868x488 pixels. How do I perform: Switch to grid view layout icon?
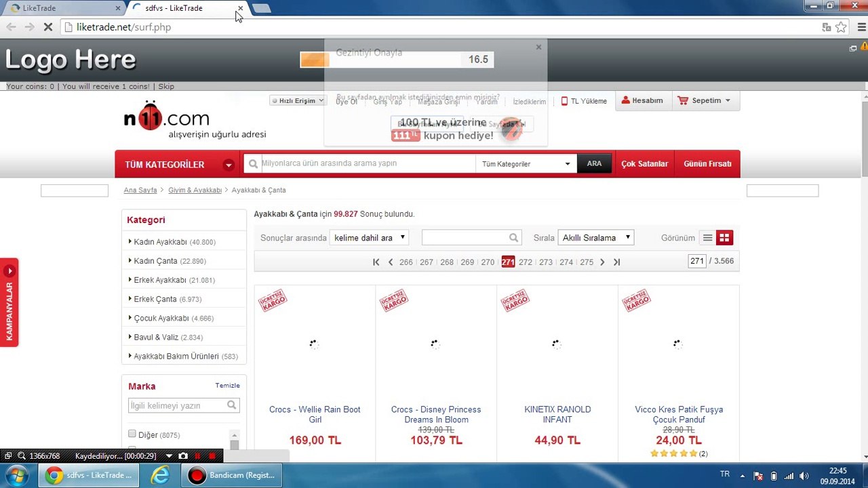(x=724, y=238)
